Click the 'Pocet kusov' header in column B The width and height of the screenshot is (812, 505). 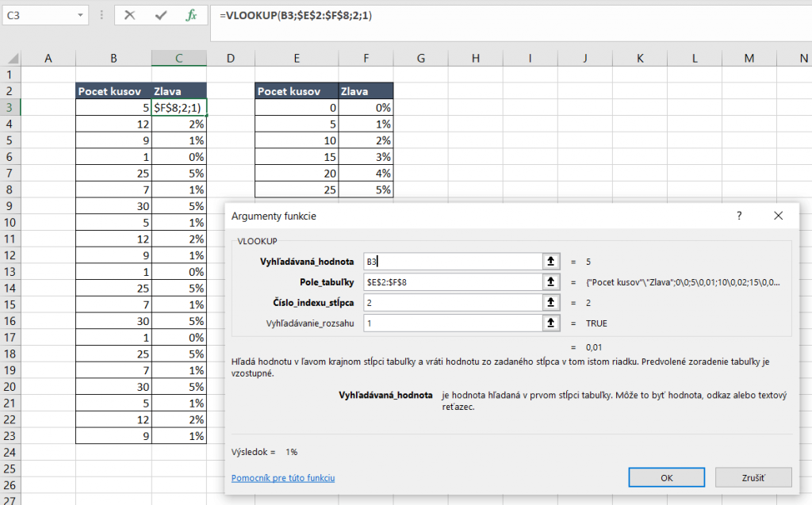113,91
